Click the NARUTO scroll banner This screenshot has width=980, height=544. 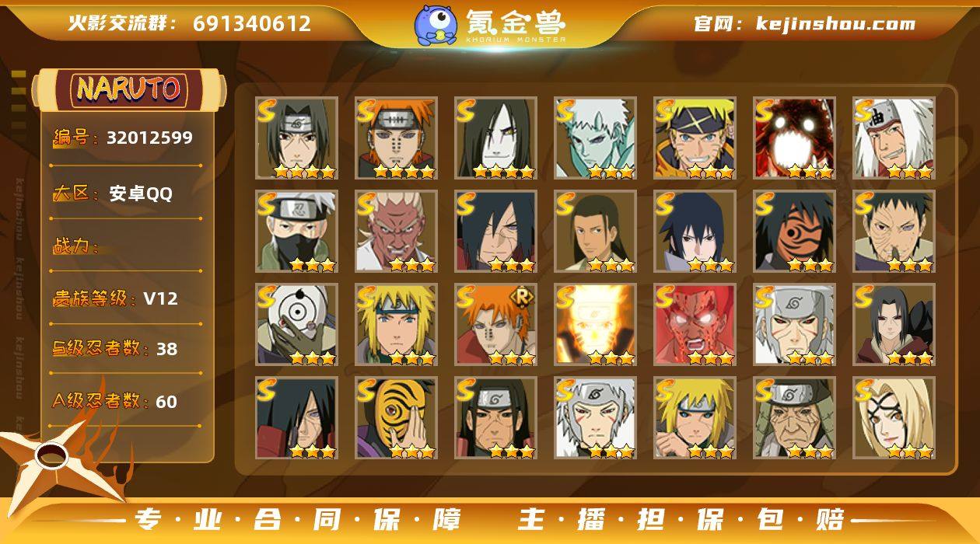(128, 89)
